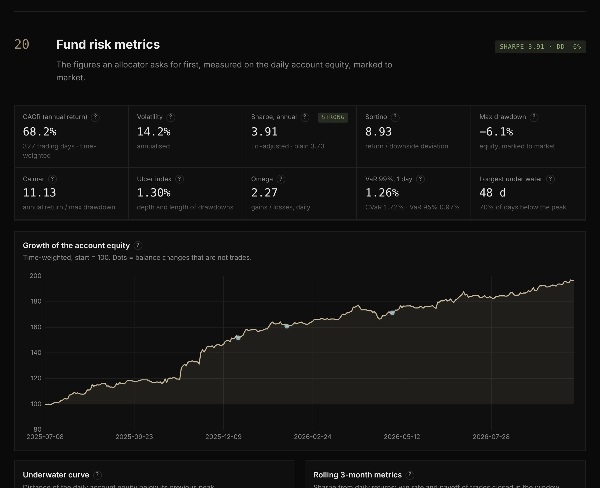Open help icon beside Longest under water
Screen dimensions: 600x488
(550, 179)
